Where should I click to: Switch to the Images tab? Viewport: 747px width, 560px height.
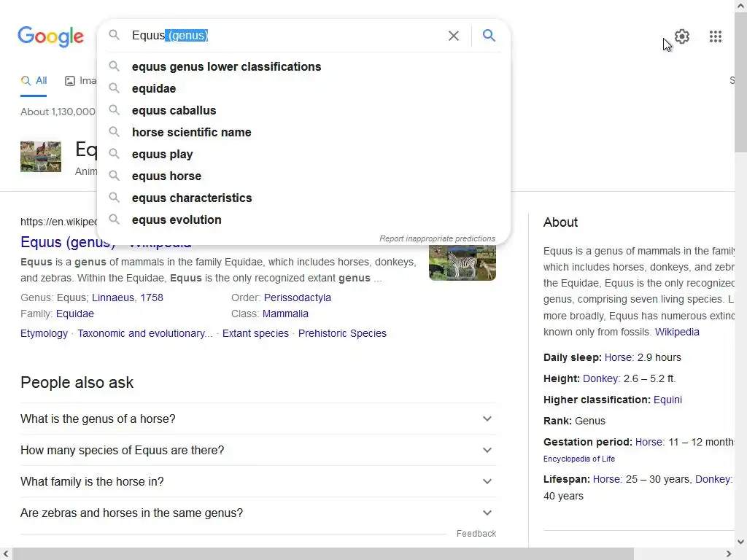pos(80,81)
